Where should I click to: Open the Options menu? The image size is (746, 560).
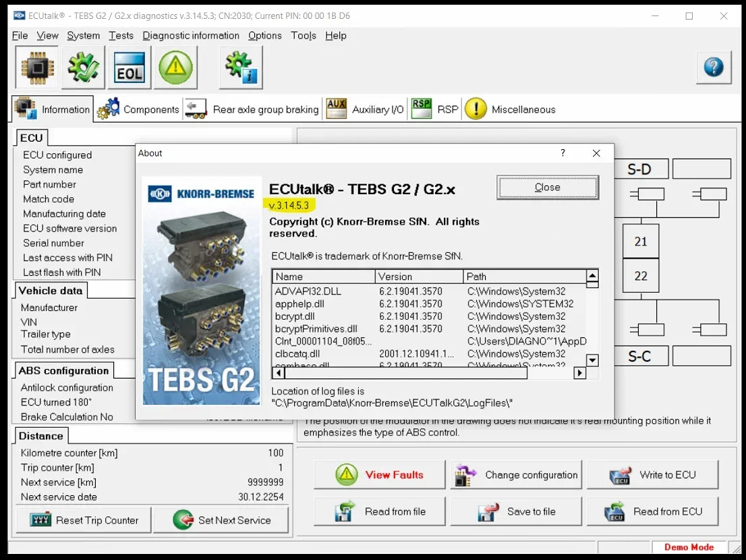pyautogui.click(x=265, y=36)
